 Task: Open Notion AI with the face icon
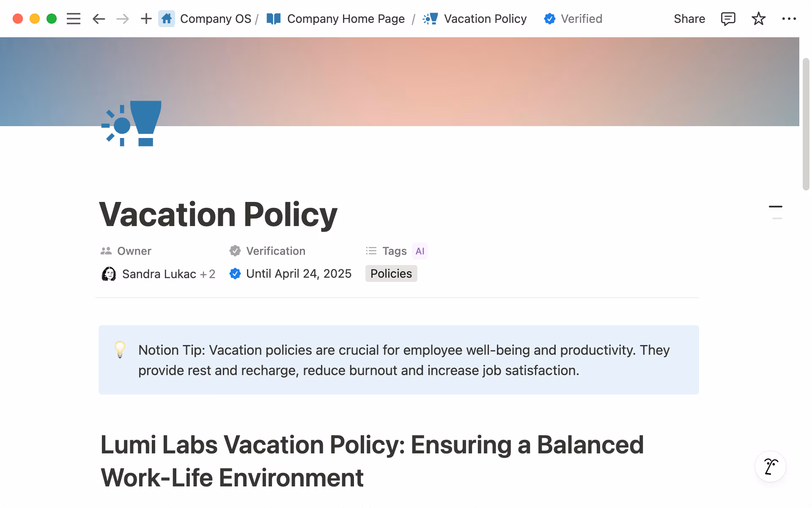(x=771, y=466)
